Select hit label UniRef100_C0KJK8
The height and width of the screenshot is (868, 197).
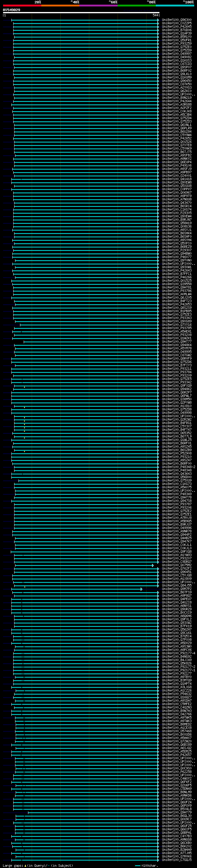[x=177, y=111]
